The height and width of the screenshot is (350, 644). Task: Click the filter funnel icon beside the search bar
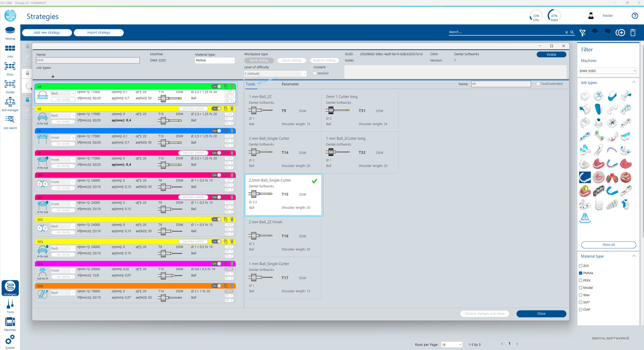[582, 32]
